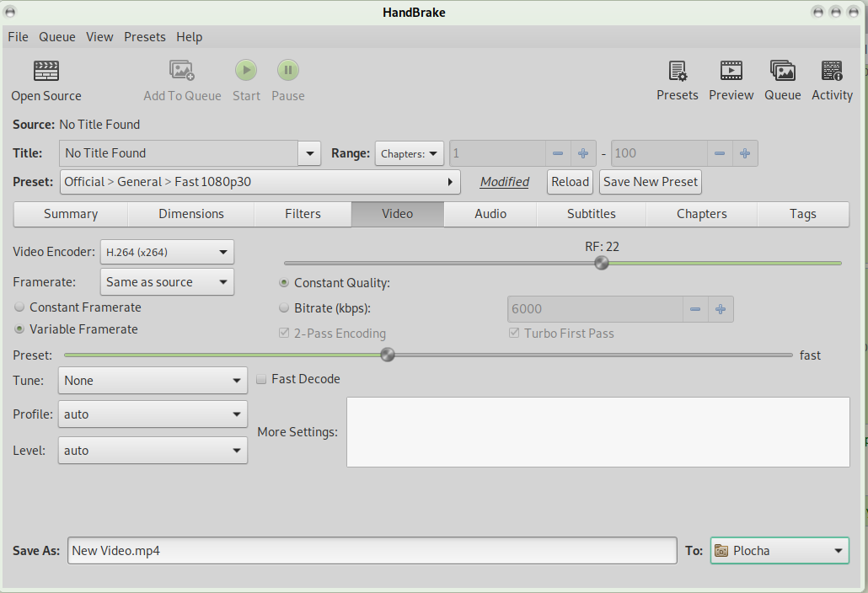Screen dimensions: 868x593
Task: Click the Open Source clapperboard icon
Action: (x=46, y=71)
